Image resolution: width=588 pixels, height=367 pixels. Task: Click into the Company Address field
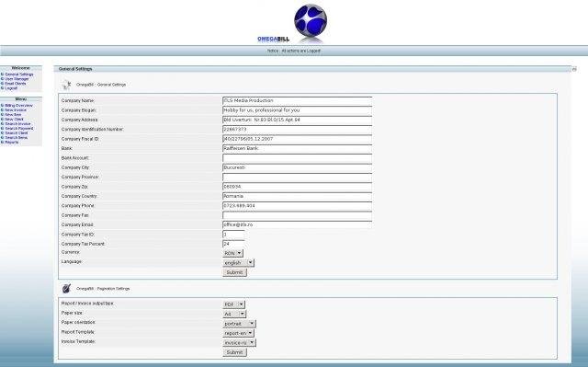[297, 120]
